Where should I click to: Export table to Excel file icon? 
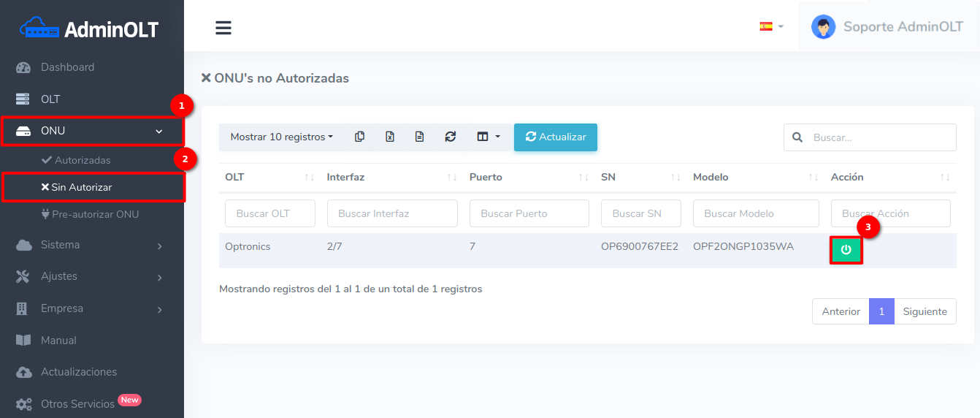[390, 137]
